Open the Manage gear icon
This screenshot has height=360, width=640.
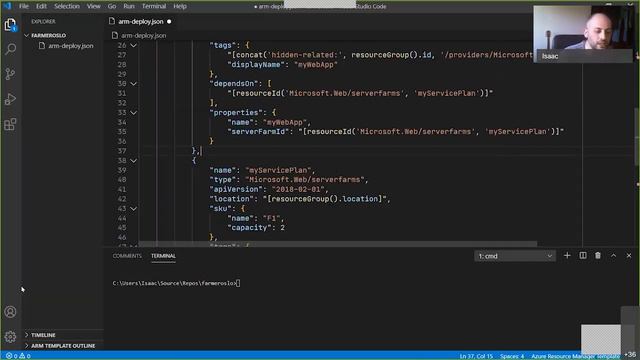click(x=10, y=337)
